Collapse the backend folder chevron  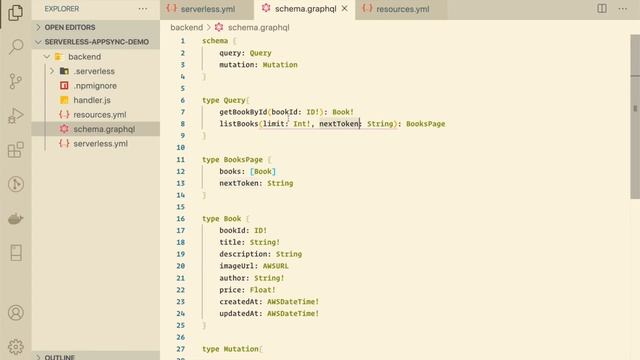click(x=47, y=57)
